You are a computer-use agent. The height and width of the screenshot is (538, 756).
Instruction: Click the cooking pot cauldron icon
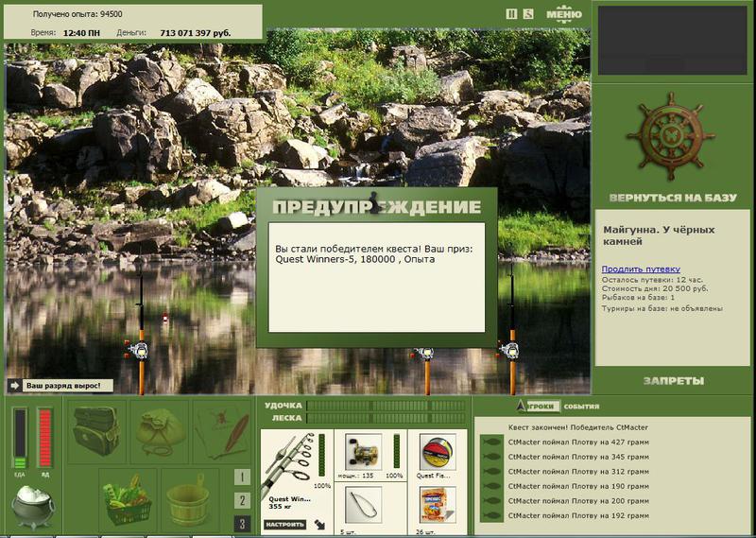click(x=32, y=507)
